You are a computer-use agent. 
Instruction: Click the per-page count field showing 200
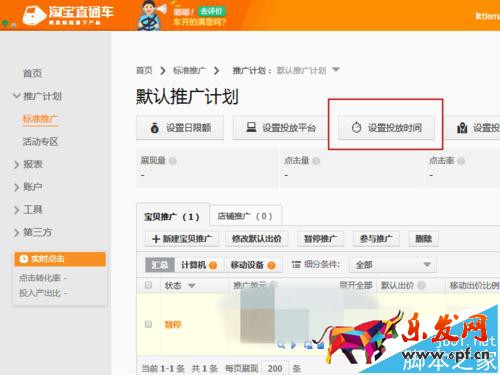click(275, 368)
